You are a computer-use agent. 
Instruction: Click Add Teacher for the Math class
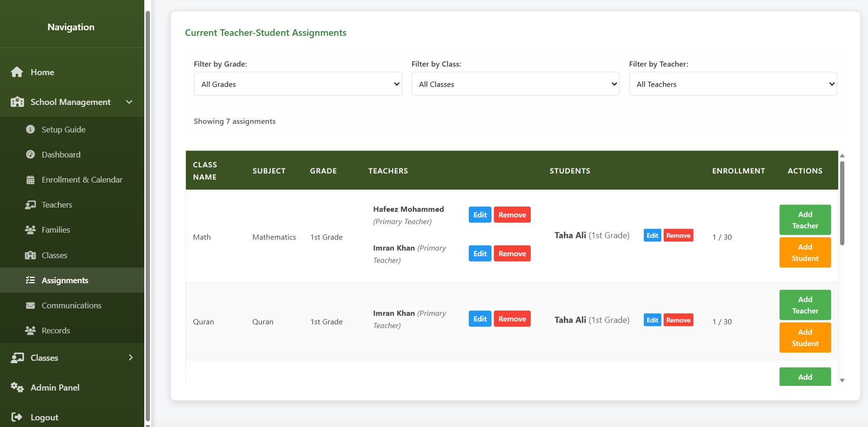click(x=805, y=219)
